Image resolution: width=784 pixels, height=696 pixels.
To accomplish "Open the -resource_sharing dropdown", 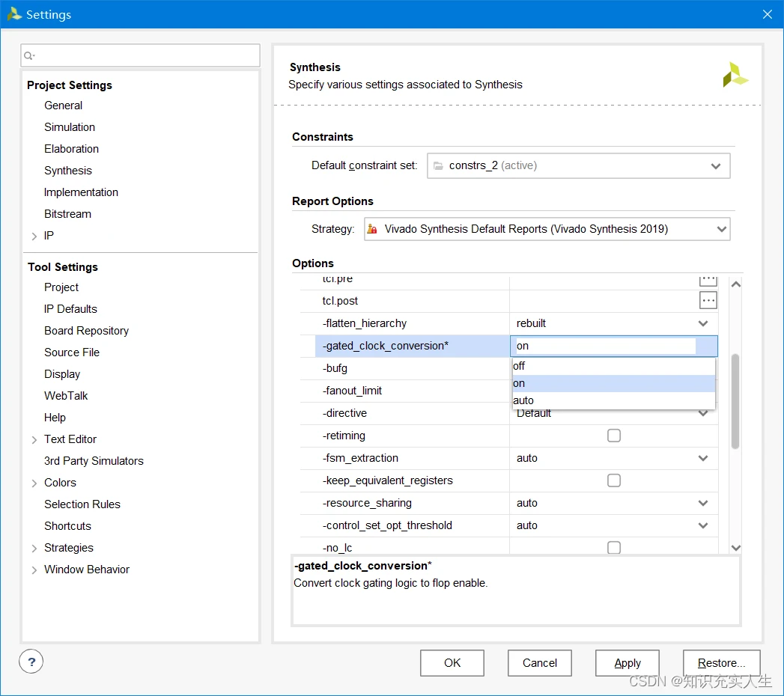I will tap(702, 503).
